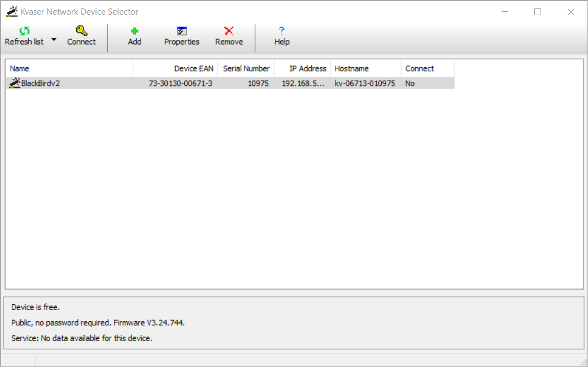588x367 pixels.
Task: Click 'Service: No data available' status line
Action: pos(82,338)
